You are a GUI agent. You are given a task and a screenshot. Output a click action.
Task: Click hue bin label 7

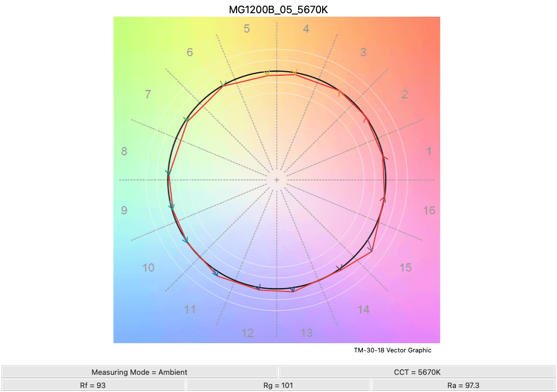[x=148, y=95]
